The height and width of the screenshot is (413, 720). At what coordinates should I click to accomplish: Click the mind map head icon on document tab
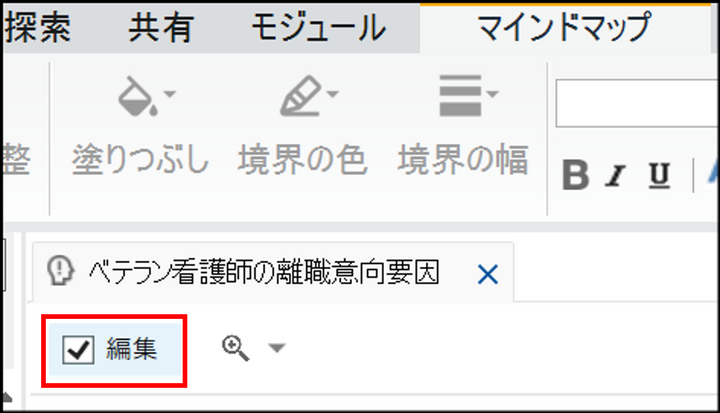point(61,271)
